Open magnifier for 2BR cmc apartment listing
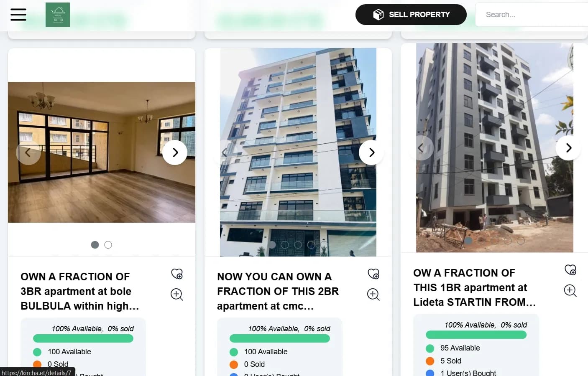The image size is (588, 376). (x=373, y=295)
